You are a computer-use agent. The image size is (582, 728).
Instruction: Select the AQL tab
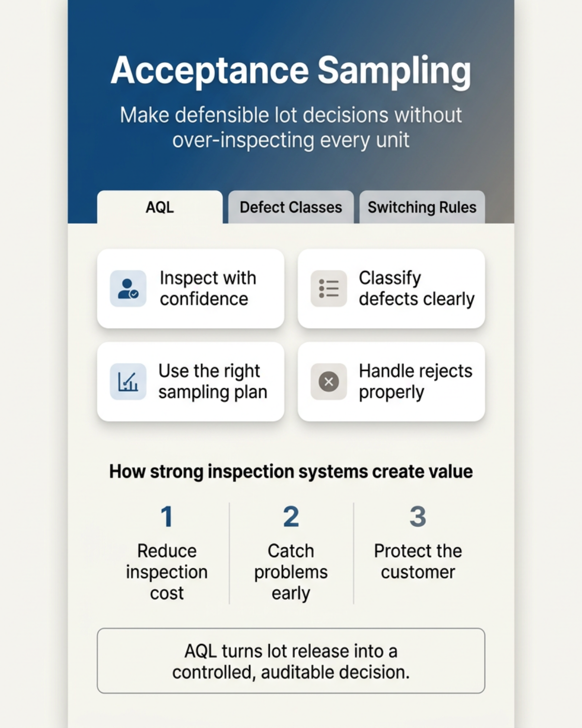[x=160, y=207]
